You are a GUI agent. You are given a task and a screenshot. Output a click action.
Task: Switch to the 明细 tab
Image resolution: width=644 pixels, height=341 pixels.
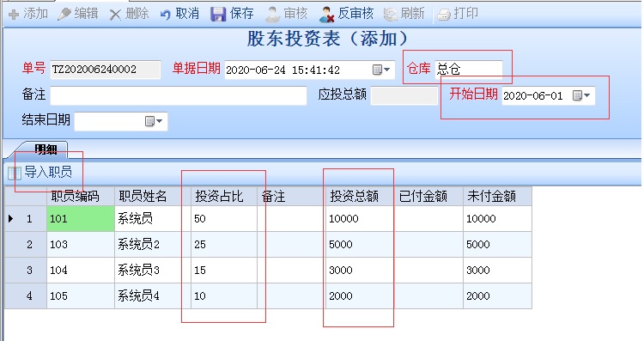tap(46, 149)
